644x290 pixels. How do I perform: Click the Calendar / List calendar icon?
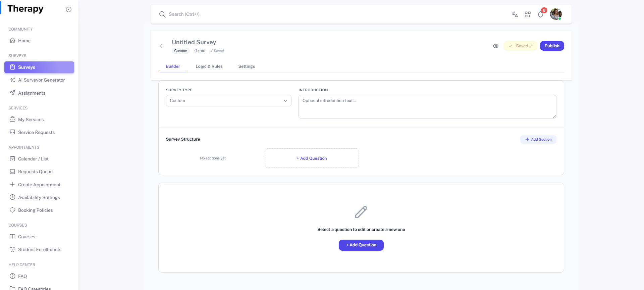coord(12,159)
